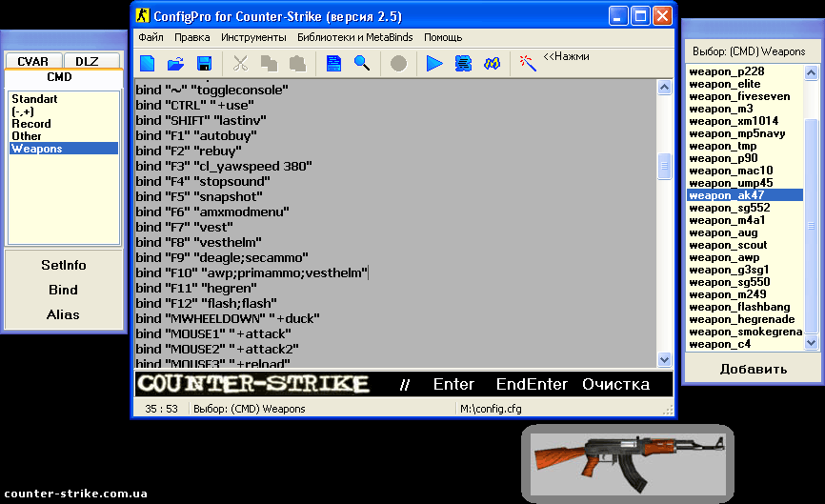This screenshot has width=825, height=504.
Task: Copy selection using the toolbar copy icon
Action: tap(269, 64)
